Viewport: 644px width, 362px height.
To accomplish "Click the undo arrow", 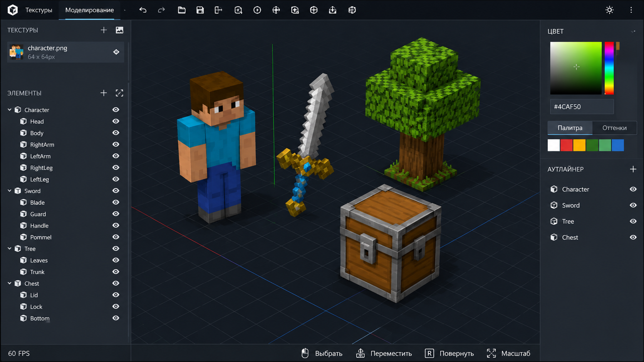I will coord(143,10).
